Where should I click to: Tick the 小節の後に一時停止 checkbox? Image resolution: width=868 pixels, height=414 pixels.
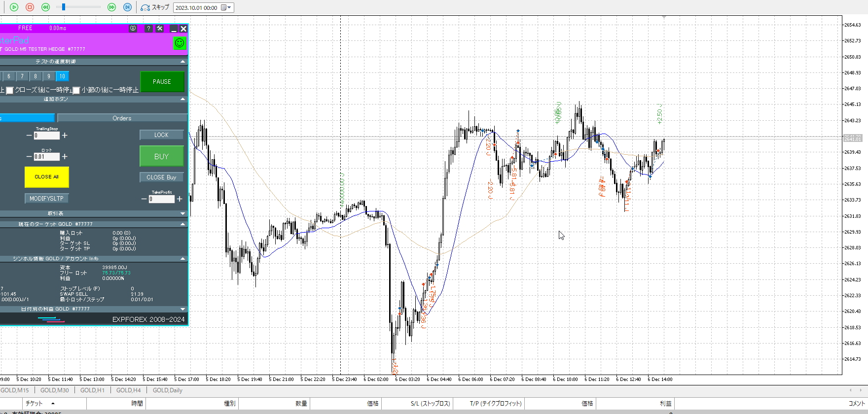coord(76,91)
